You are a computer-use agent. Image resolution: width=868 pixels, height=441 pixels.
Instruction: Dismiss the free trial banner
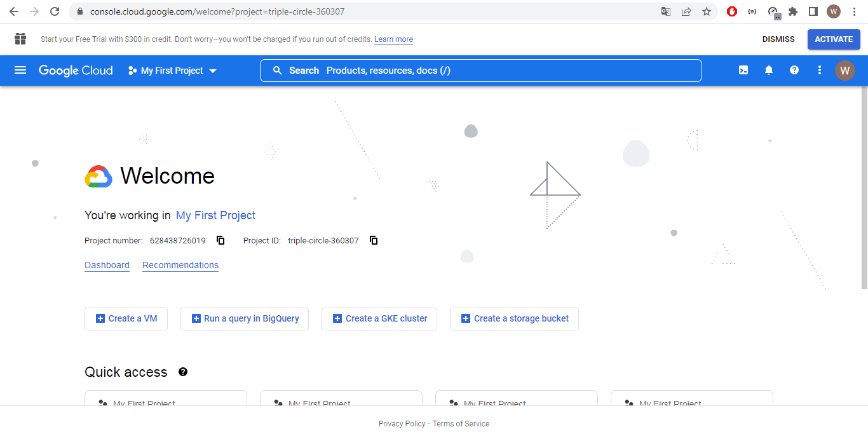pyautogui.click(x=778, y=39)
